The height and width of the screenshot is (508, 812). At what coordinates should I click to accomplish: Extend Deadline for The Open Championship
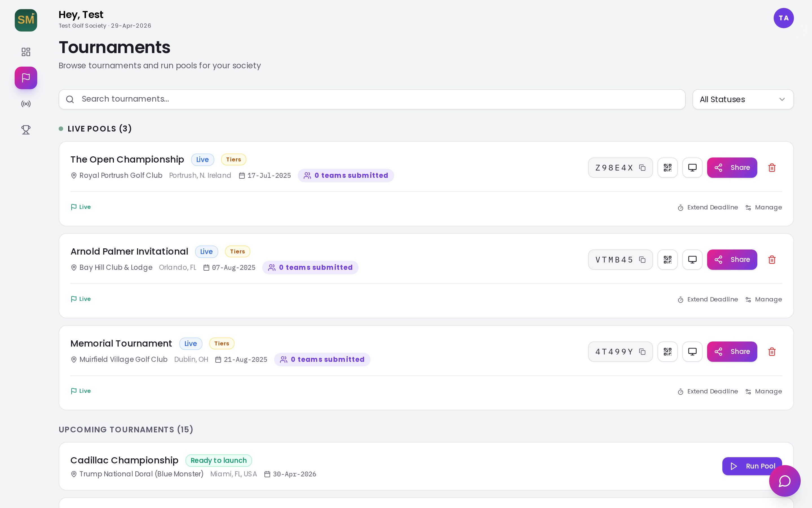point(708,208)
